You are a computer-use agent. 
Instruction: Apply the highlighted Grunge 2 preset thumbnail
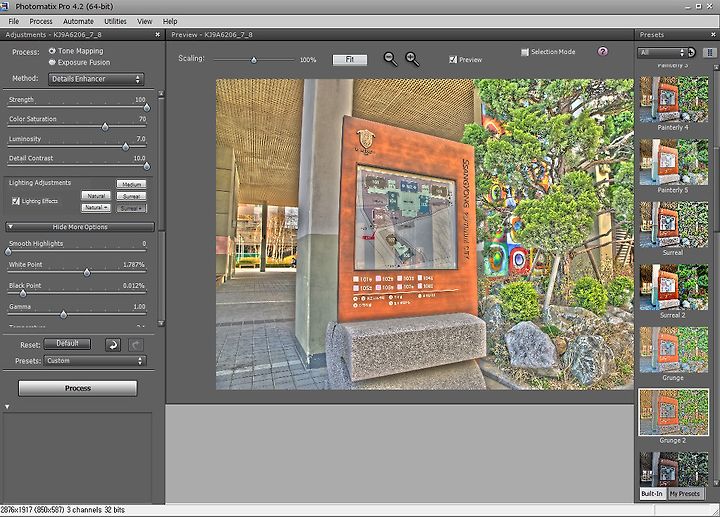pyautogui.click(x=674, y=412)
